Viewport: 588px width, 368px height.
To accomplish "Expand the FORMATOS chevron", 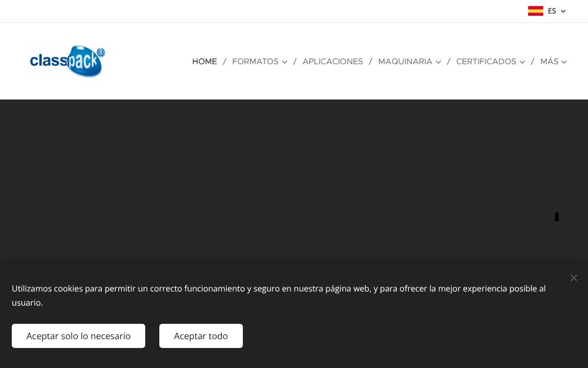I will click(x=285, y=62).
